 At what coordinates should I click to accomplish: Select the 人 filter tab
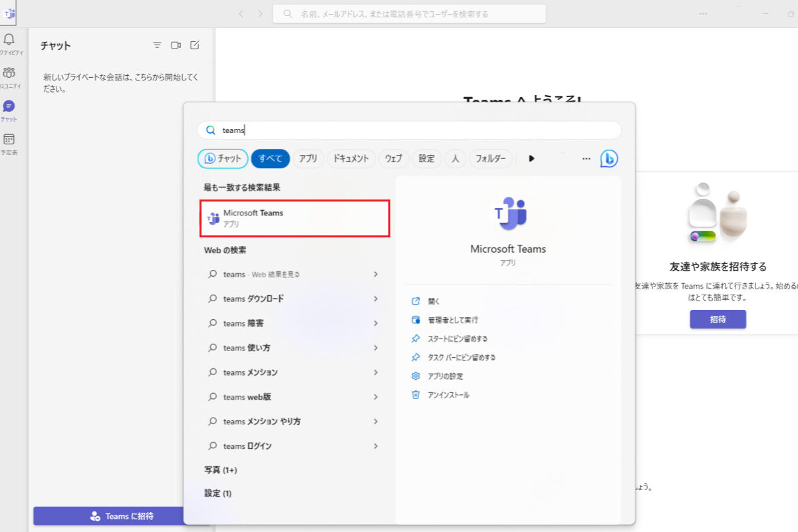456,158
